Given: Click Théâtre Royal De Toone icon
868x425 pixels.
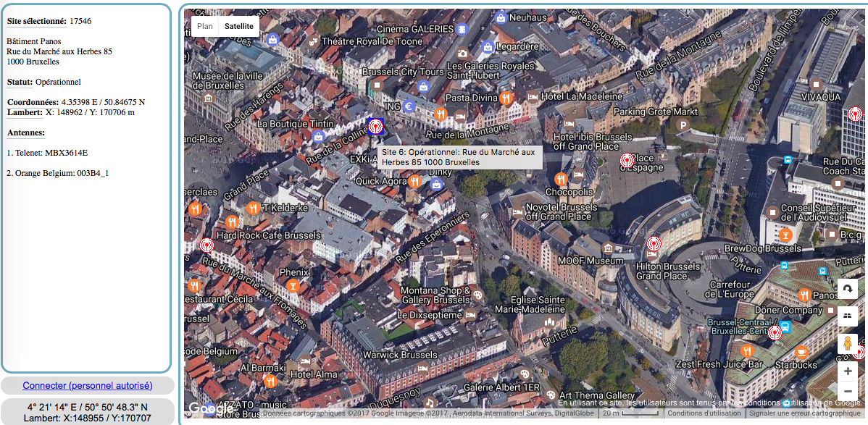Looking at the screenshot, I should pyautogui.click(x=314, y=41).
